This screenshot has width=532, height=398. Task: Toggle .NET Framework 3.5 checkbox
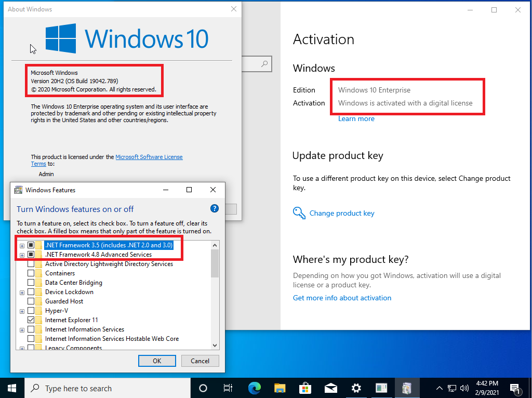(x=31, y=245)
